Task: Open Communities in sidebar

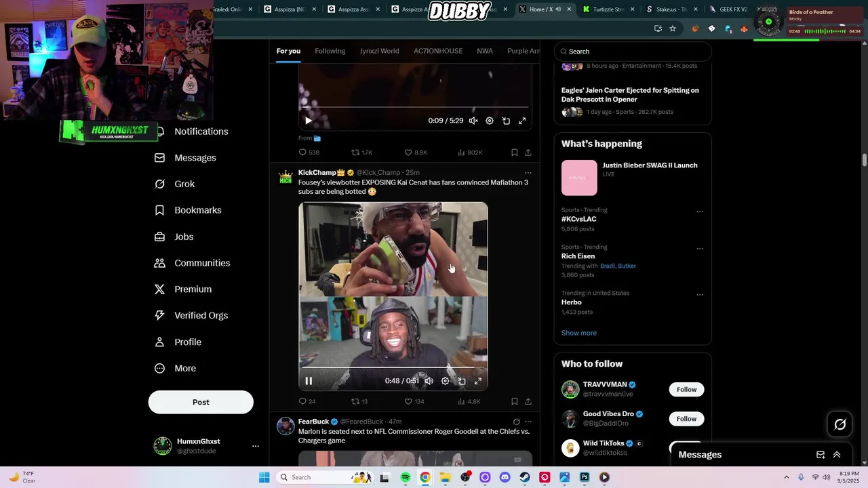Action: point(192,263)
